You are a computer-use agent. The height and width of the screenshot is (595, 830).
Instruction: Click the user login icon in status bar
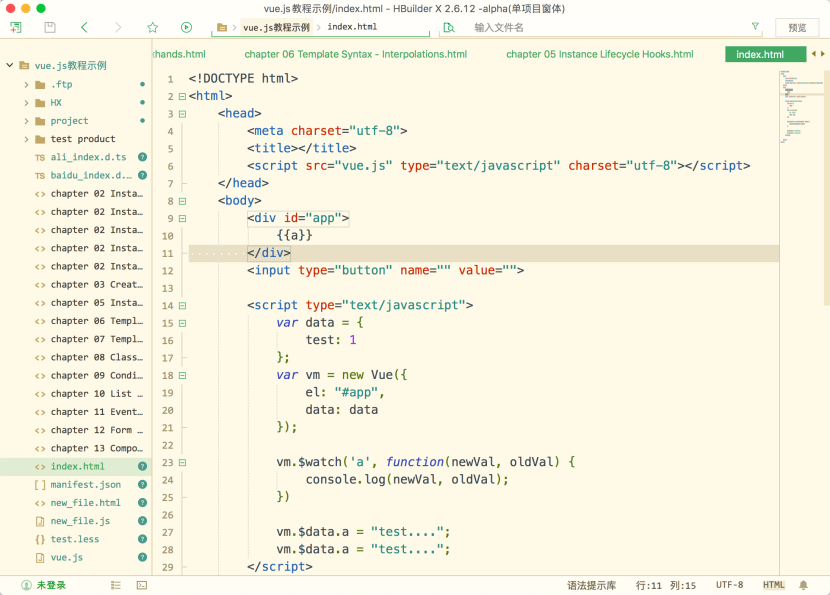[x=26, y=585]
